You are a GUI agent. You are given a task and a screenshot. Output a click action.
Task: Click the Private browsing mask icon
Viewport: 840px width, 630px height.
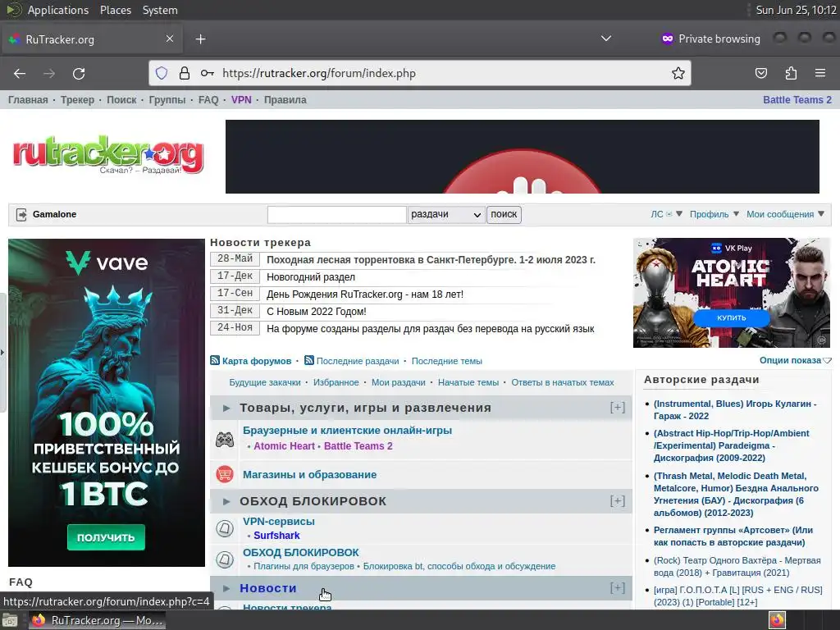click(668, 39)
